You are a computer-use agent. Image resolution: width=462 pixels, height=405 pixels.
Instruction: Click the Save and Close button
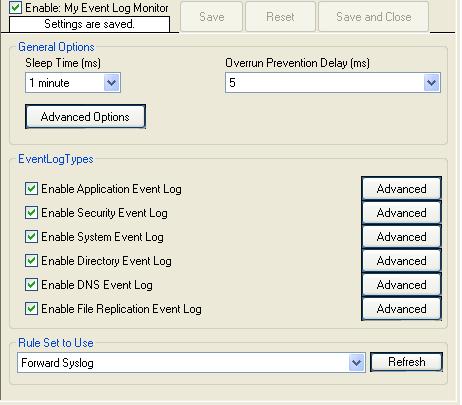(373, 17)
